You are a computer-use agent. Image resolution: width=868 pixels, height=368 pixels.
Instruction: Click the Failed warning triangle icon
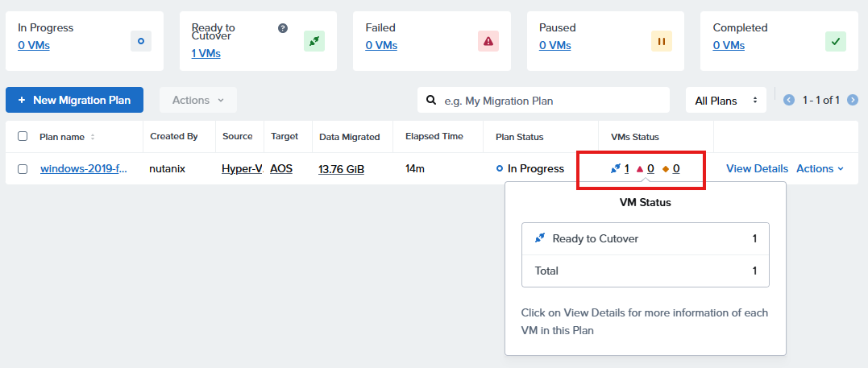coord(488,41)
